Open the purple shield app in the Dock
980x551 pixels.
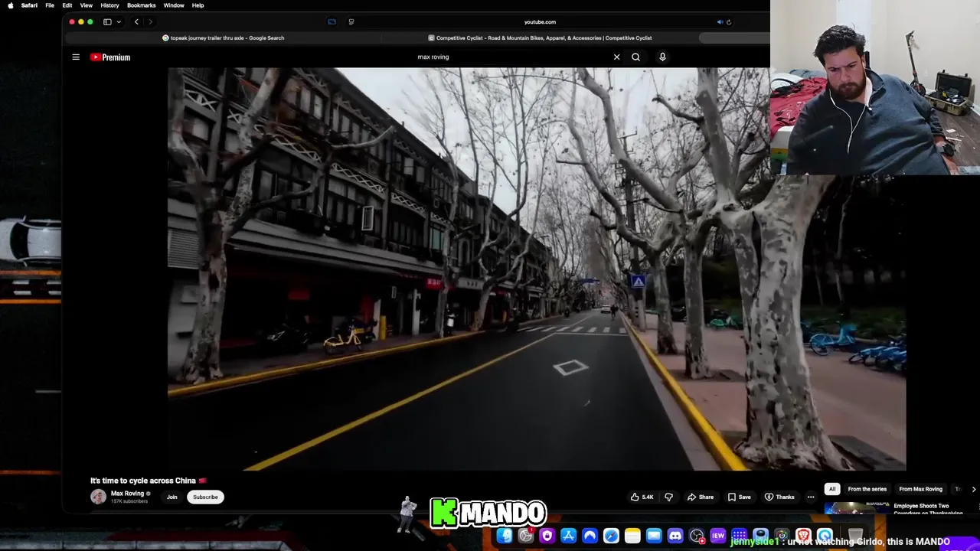click(x=547, y=536)
